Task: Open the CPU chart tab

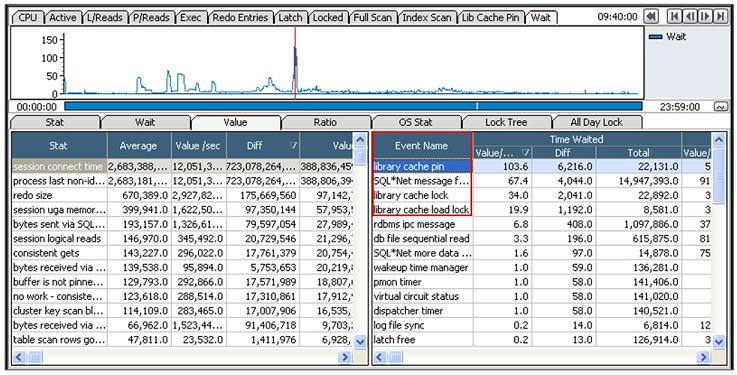Action: [x=27, y=18]
